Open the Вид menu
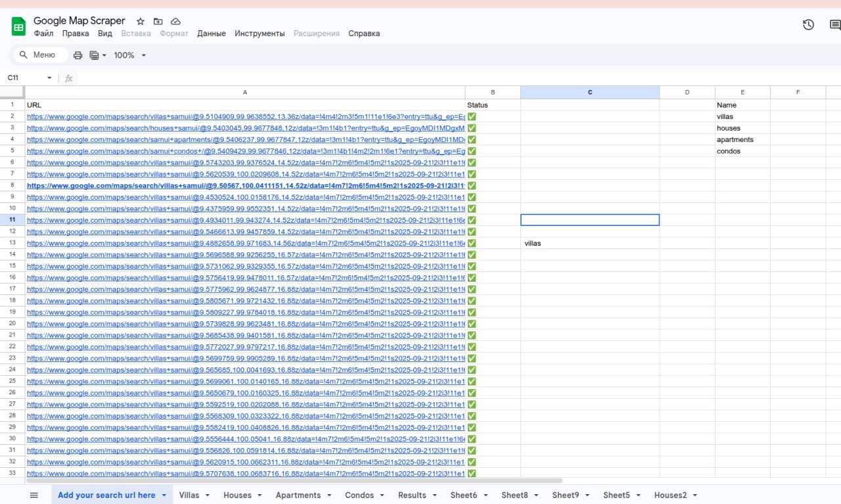The image size is (841, 504). 105,34
